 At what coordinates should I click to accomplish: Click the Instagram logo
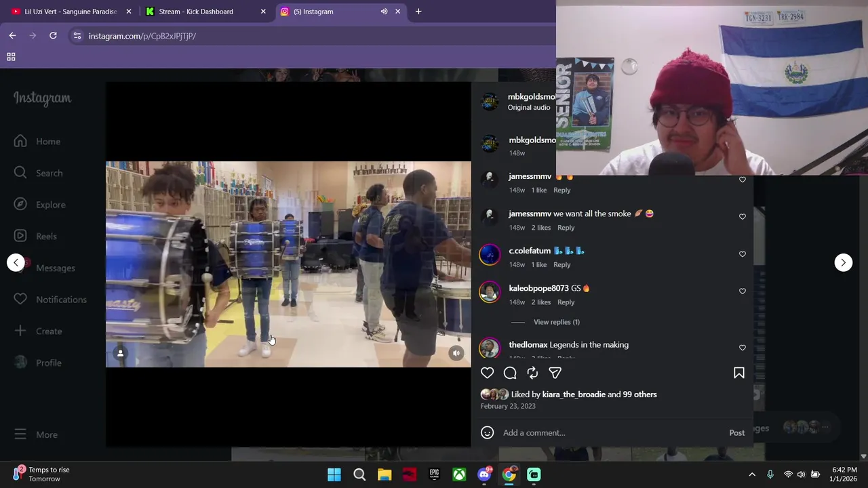[x=42, y=98]
